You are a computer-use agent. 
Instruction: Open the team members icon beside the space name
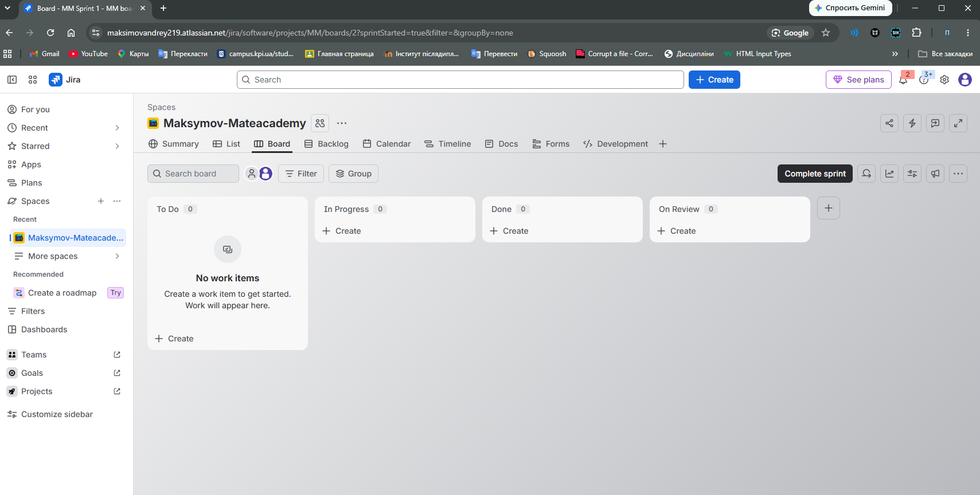tap(320, 123)
